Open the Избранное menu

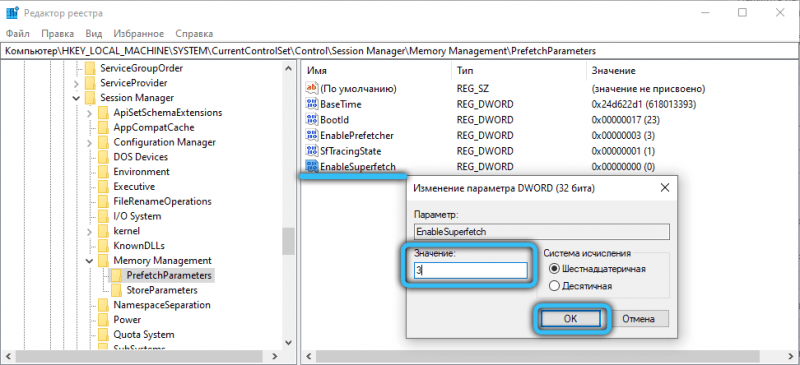(x=139, y=34)
